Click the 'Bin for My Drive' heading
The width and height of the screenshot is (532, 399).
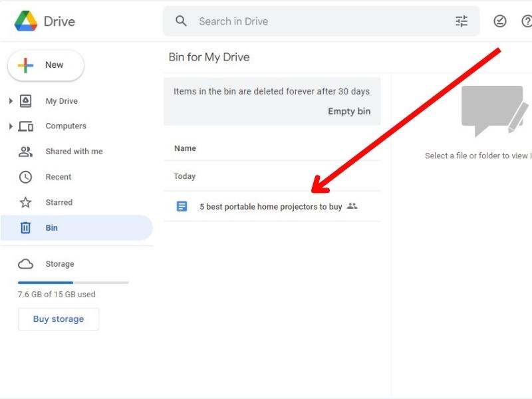(x=209, y=57)
